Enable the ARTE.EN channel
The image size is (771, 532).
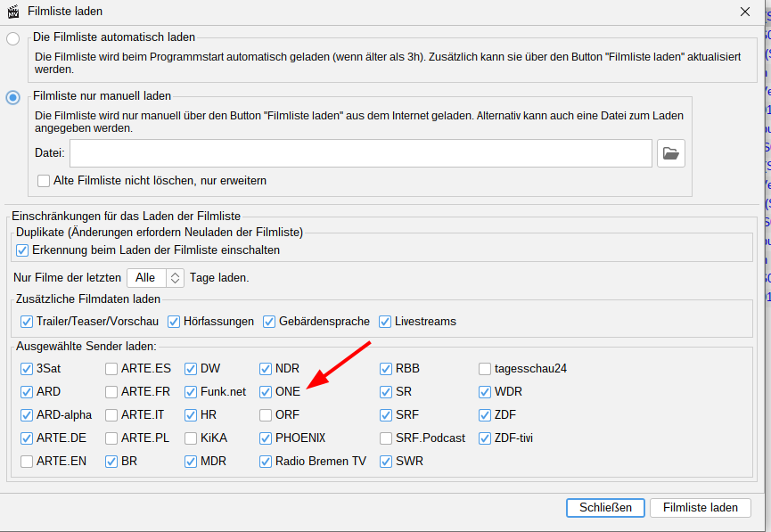coord(27,462)
